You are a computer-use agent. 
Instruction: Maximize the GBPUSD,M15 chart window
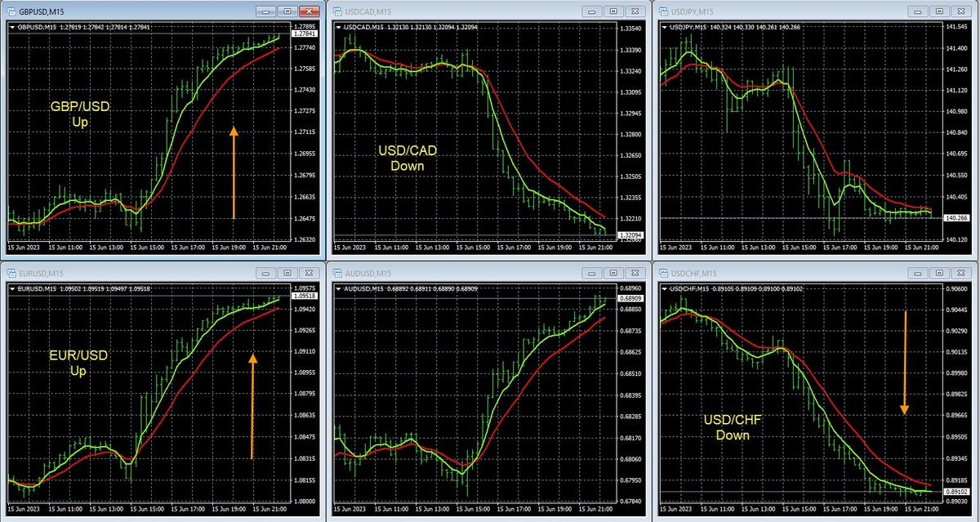click(x=287, y=11)
